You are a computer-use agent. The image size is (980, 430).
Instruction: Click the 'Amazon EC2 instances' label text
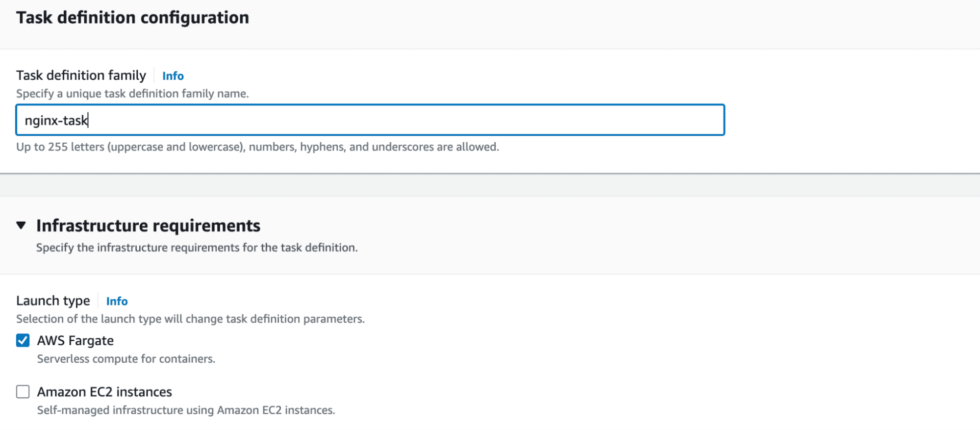(104, 392)
